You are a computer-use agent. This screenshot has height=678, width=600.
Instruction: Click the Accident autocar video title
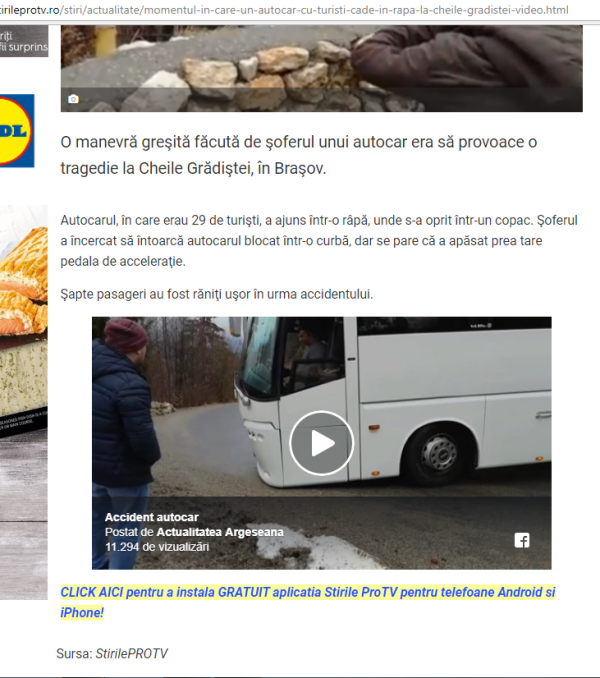pyautogui.click(x=152, y=517)
